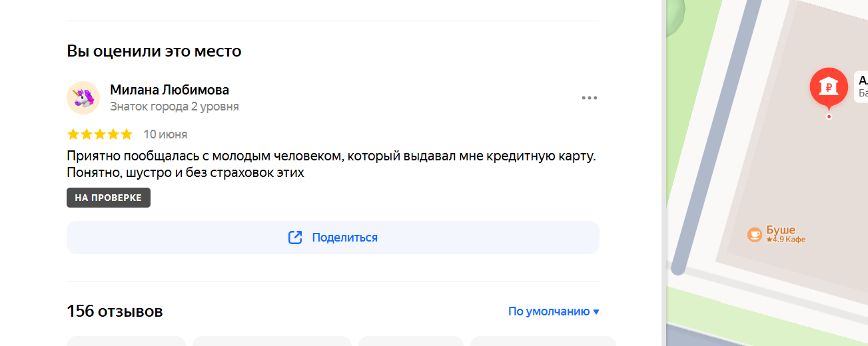This screenshot has height=346, width=868.
Task: Share the review via Поделиться button
Action: [x=333, y=238]
